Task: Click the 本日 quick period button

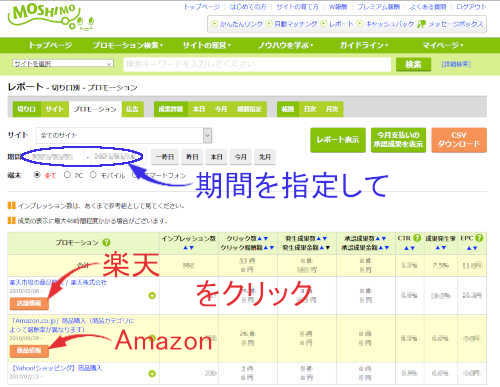Action: 216,157
